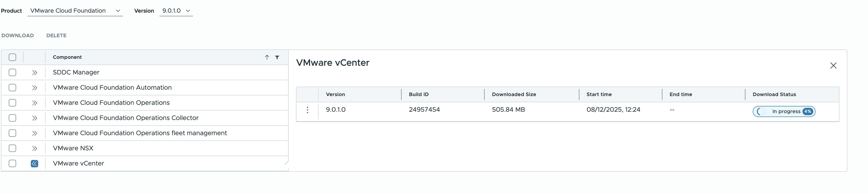Check the SDDC Manager checkbox
This screenshot has width=868, height=194.
coord(12,72)
